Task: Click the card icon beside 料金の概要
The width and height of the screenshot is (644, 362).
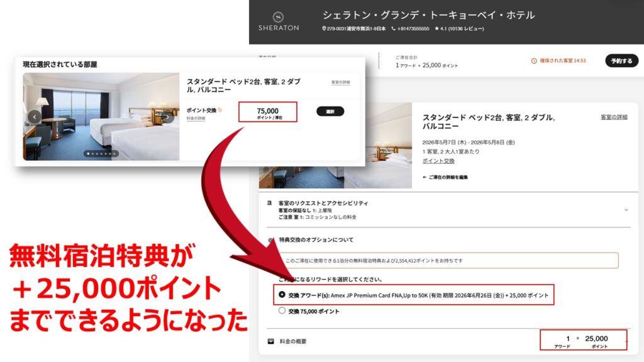Action: coord(271,341)
